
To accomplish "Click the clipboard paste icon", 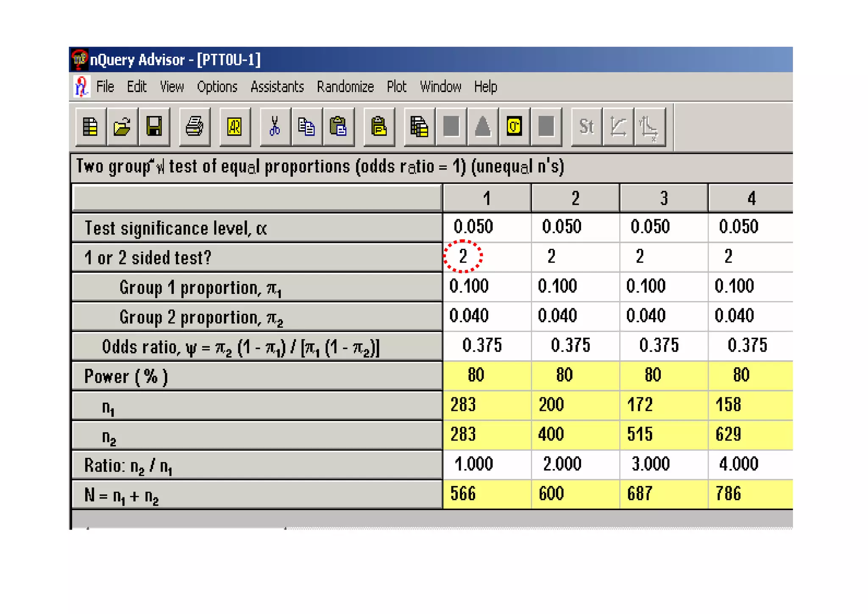I will (338, 126).
